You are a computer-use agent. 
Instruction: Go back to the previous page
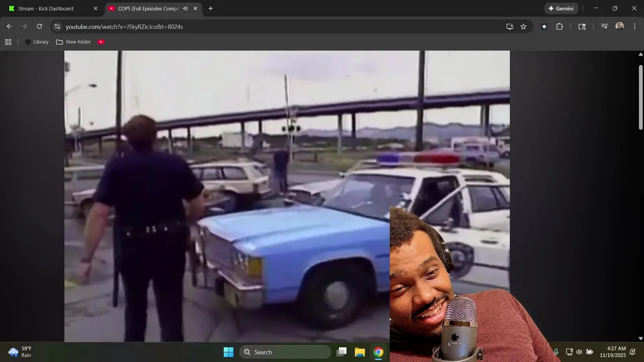(x=9, y=27)
